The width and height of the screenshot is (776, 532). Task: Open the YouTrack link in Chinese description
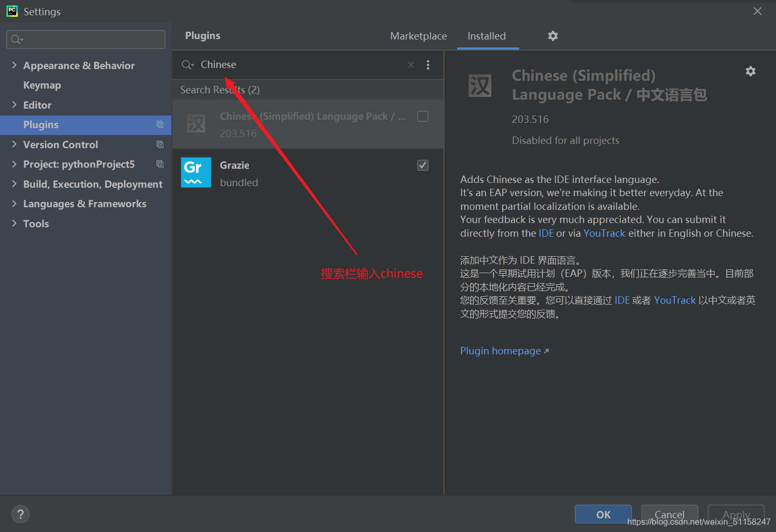(x=675, y=300)
